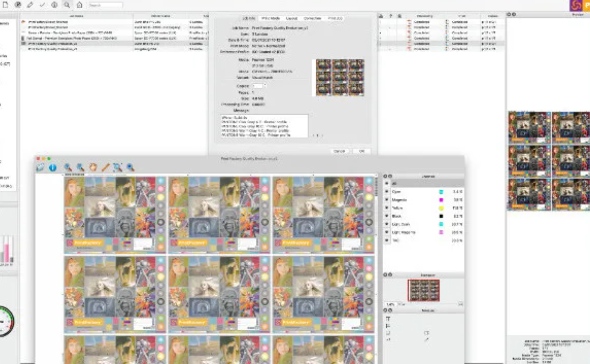Click the new document icon in top toolbar
Viewport: 590px width, 364px height.
5,5
